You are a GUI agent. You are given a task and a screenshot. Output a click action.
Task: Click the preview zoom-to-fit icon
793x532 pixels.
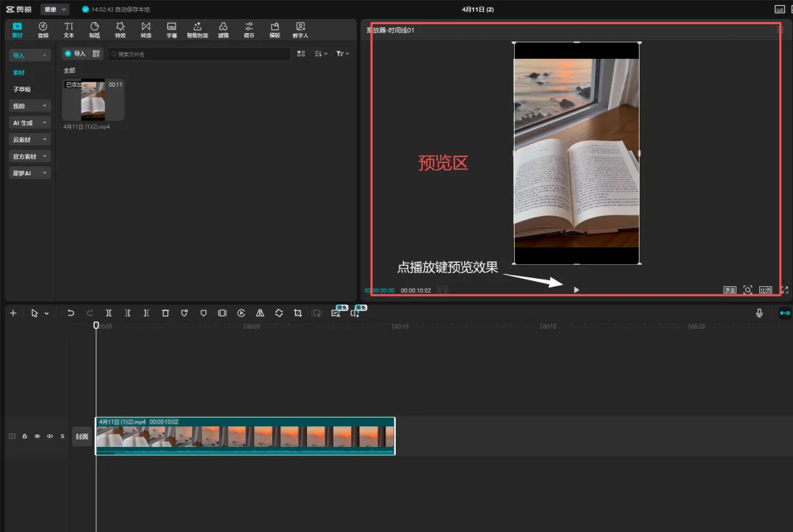(x=747, y=290)
